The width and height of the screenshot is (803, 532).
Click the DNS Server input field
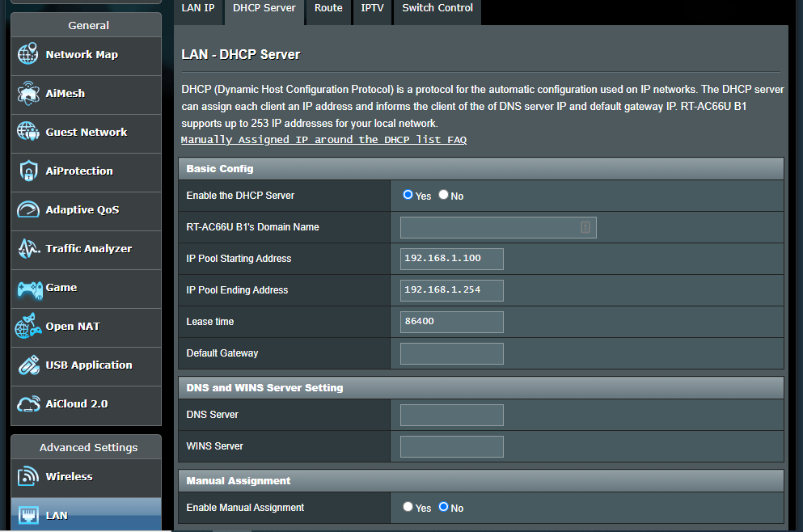(x=451, y=415)
